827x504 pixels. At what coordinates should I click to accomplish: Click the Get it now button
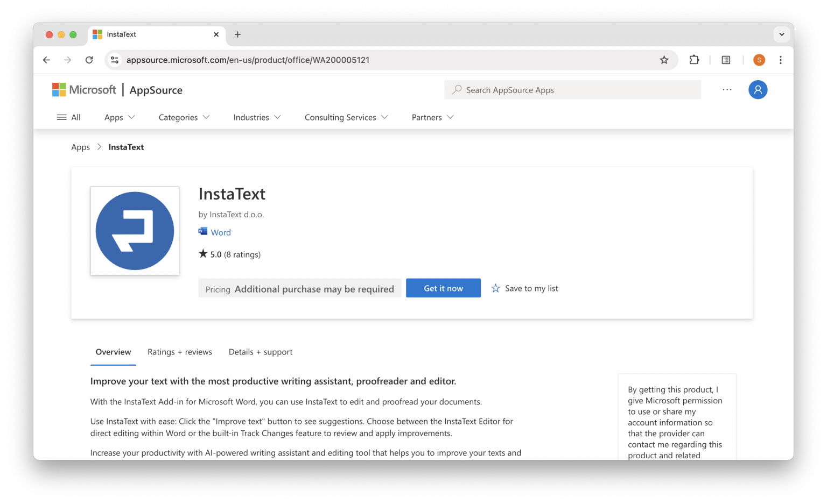click(x=443, y=288)
